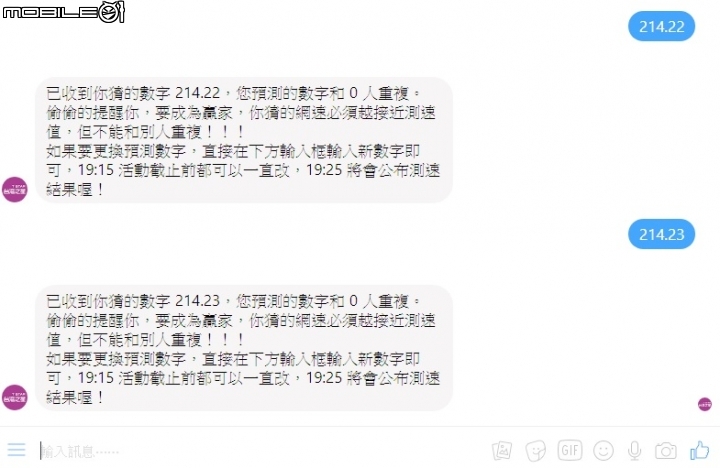Click the photo attachment icon

tap(502, 451)
